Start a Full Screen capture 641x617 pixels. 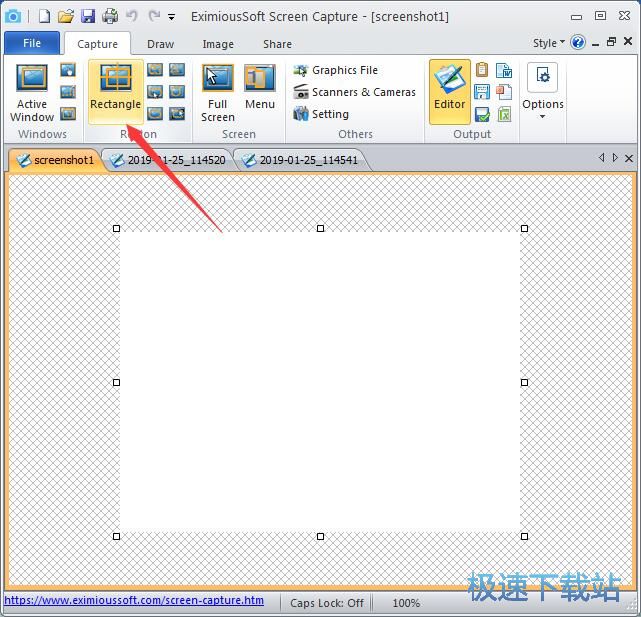click(217, 93)
